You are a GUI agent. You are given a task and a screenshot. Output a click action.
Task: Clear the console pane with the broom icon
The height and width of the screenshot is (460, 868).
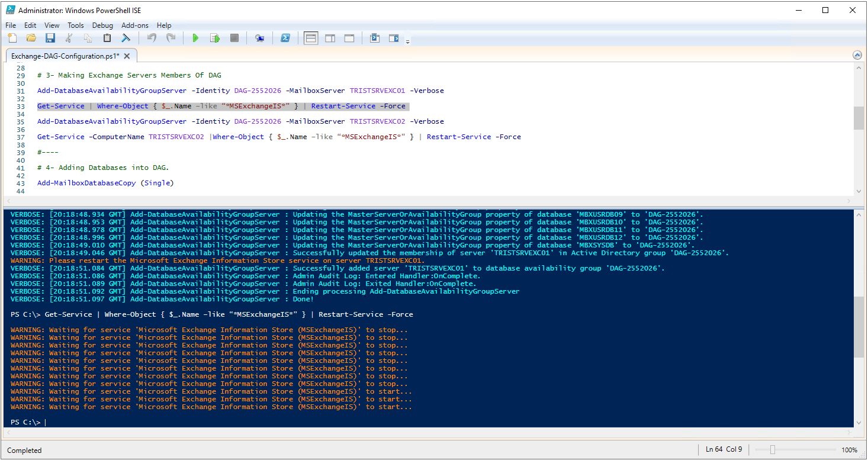(x=126, y=38)
